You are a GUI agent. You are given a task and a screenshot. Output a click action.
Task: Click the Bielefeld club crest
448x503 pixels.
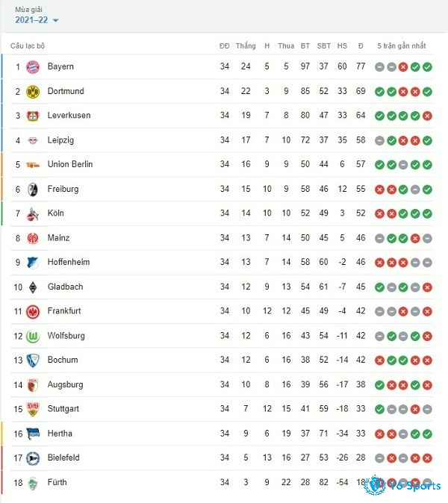32,458
